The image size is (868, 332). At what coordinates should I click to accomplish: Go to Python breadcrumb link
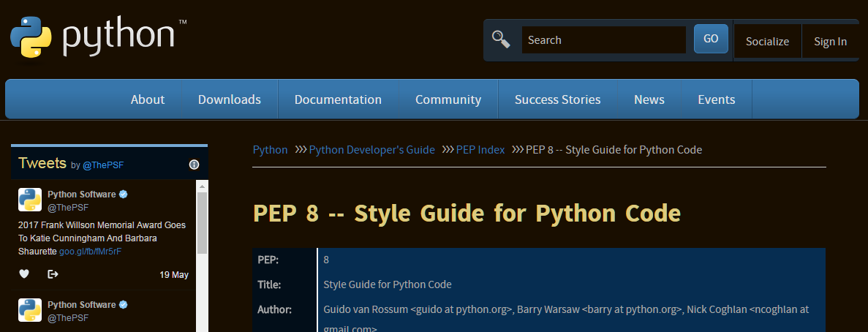(x=270, y=150)
